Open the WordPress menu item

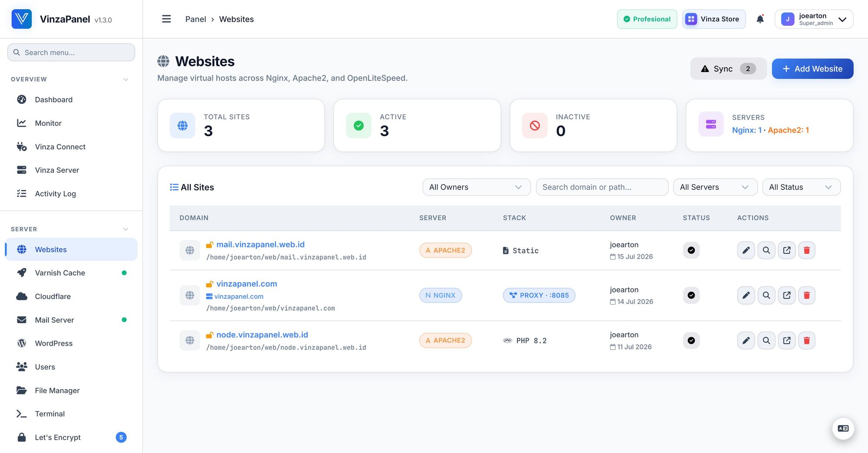point(71,343)
